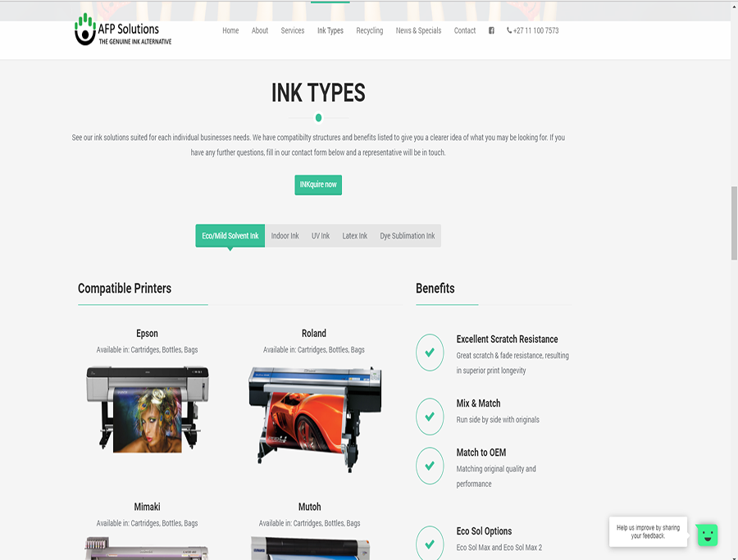
Task: Click the Epson printer image
Action: point(148,409)
